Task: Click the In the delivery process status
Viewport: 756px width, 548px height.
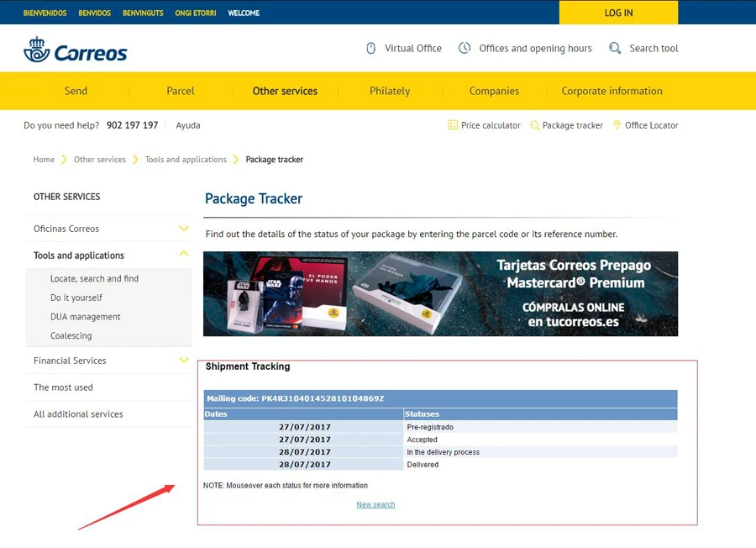Action: pyautogui.click(x=443, y=452)
